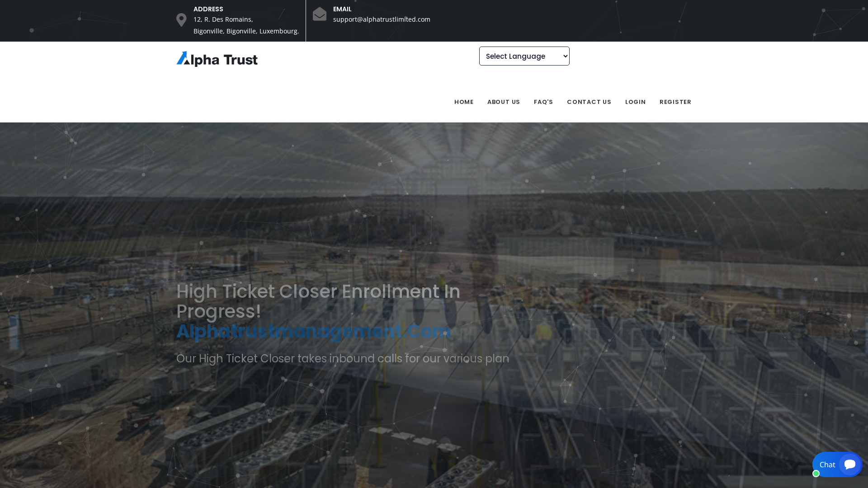
Task: Click the ADDRESS label
Action: [208, 9]
